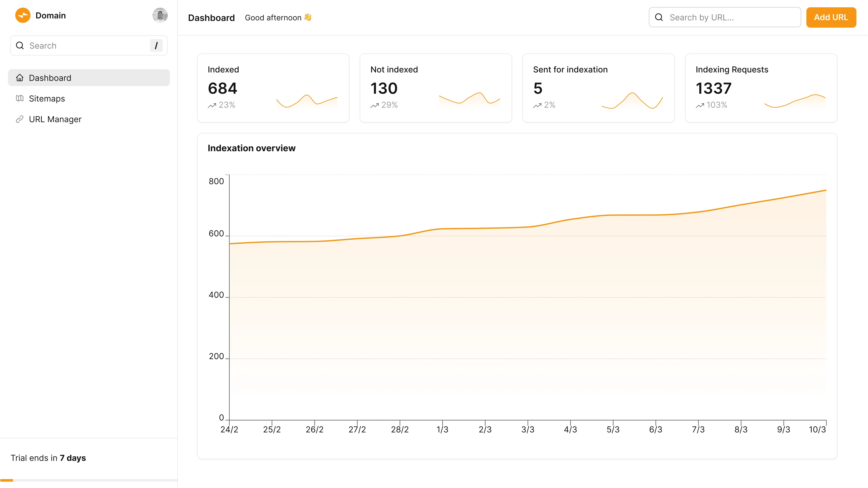Click the Indexing Requests card title
868x488 pixels.
pyautogui.click(x=732, y=69)
